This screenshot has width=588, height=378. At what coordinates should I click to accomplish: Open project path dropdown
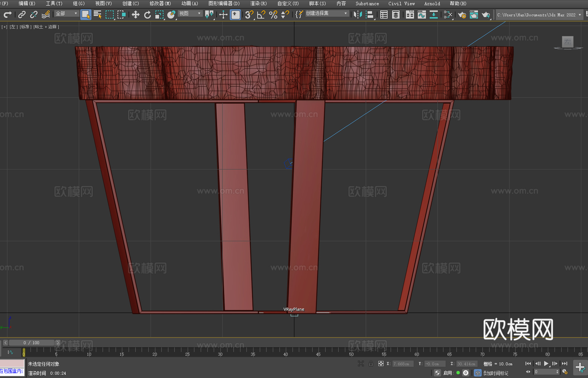pos(539,15)
